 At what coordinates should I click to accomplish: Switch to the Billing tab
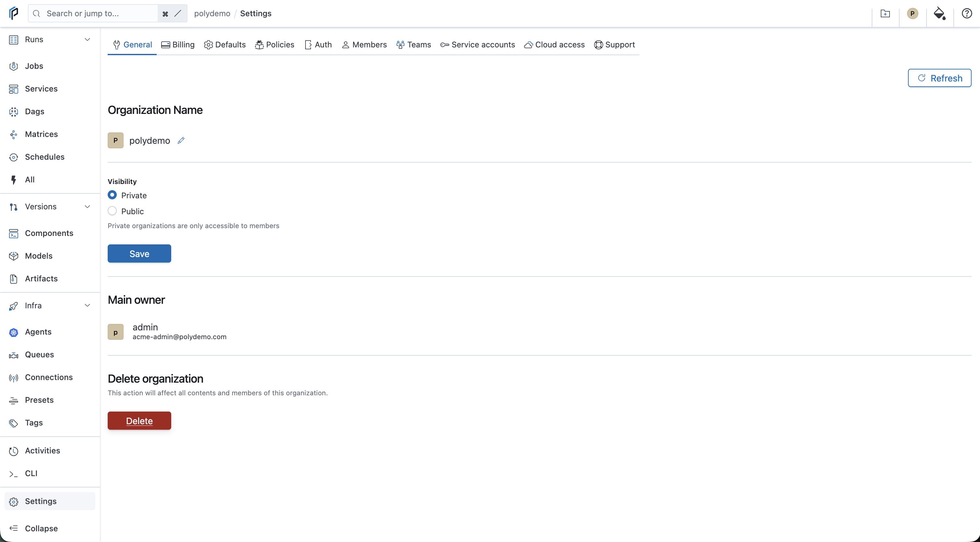tap(178, 44)
